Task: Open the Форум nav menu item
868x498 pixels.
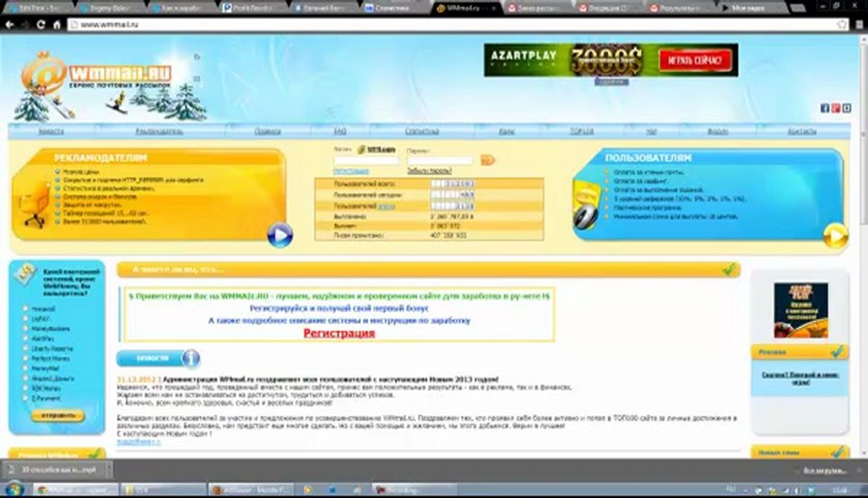Action: tap(717, 131)
